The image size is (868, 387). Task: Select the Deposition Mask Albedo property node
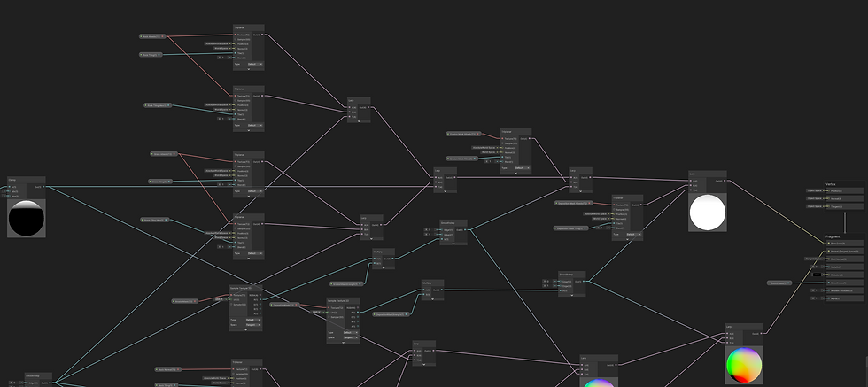point(574,203)
